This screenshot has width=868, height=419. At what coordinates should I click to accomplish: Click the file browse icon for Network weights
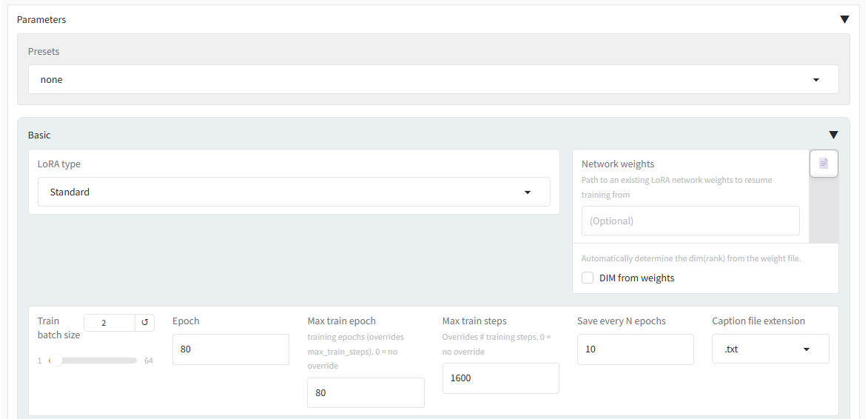coord(824,164)
